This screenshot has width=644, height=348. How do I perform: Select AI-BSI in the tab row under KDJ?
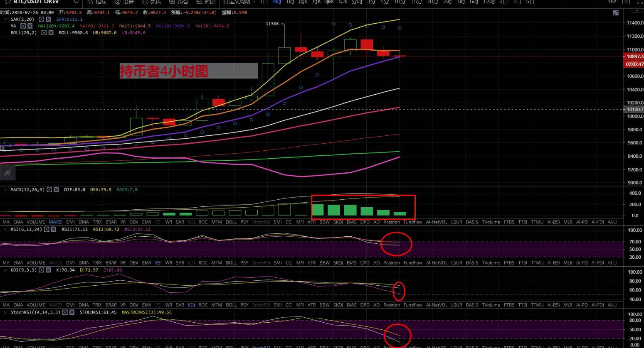[x=553, y=305]
